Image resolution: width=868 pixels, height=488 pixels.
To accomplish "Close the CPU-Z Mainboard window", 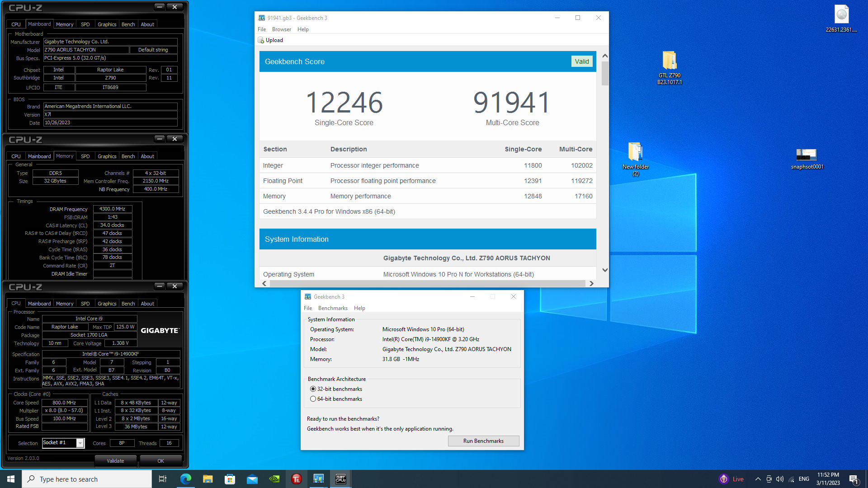I will [175, 7].
